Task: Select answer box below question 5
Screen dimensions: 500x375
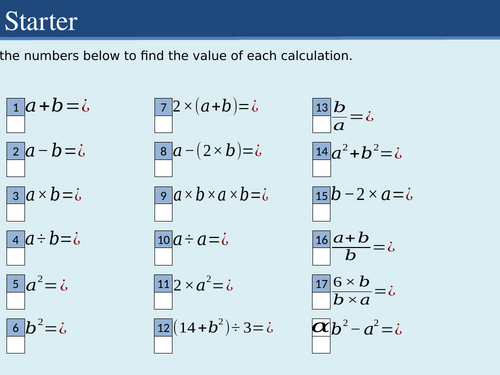Action: [16, 301]
